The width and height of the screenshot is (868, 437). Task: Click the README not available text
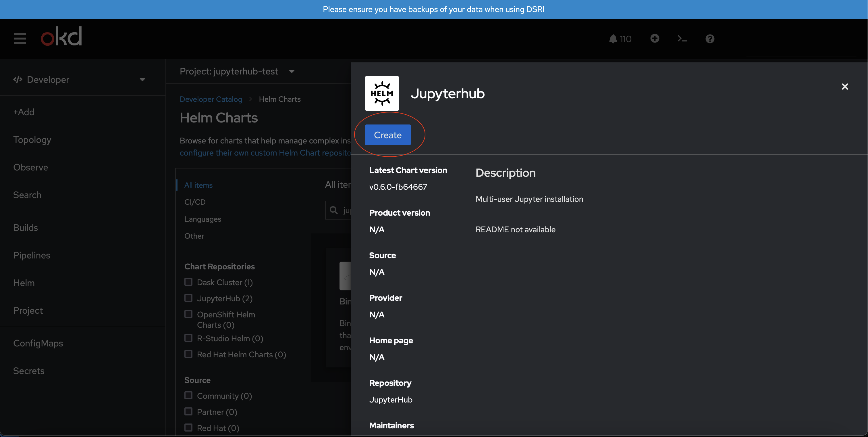click(515, 230)
